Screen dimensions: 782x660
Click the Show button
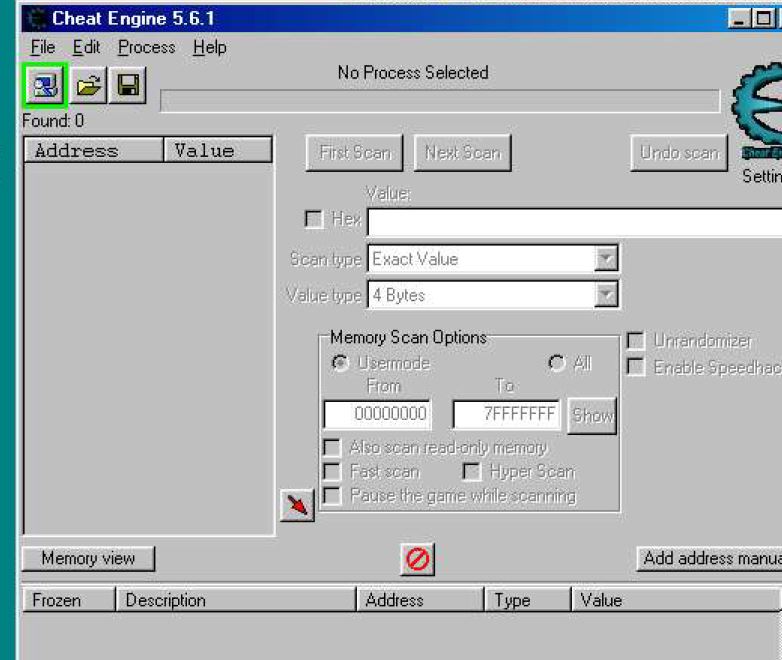592,416
